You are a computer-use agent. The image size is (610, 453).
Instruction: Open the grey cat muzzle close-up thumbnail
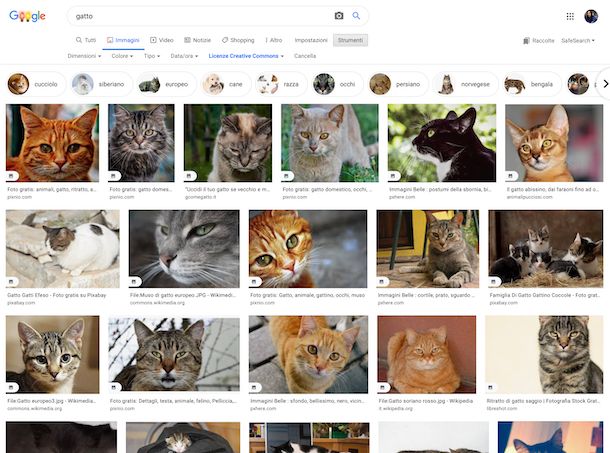[184, 249]
